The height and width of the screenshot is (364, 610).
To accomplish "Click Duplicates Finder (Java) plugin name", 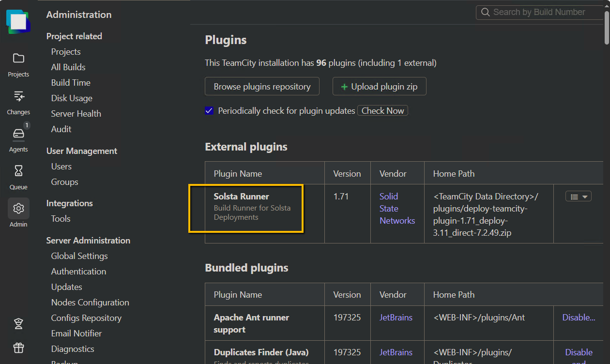I will [x=261, y=352].
